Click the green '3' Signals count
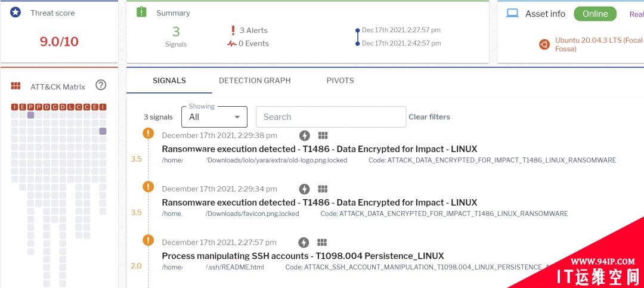Image resolution: width=644 pixels, height=288 pixels. click(176, 31)
